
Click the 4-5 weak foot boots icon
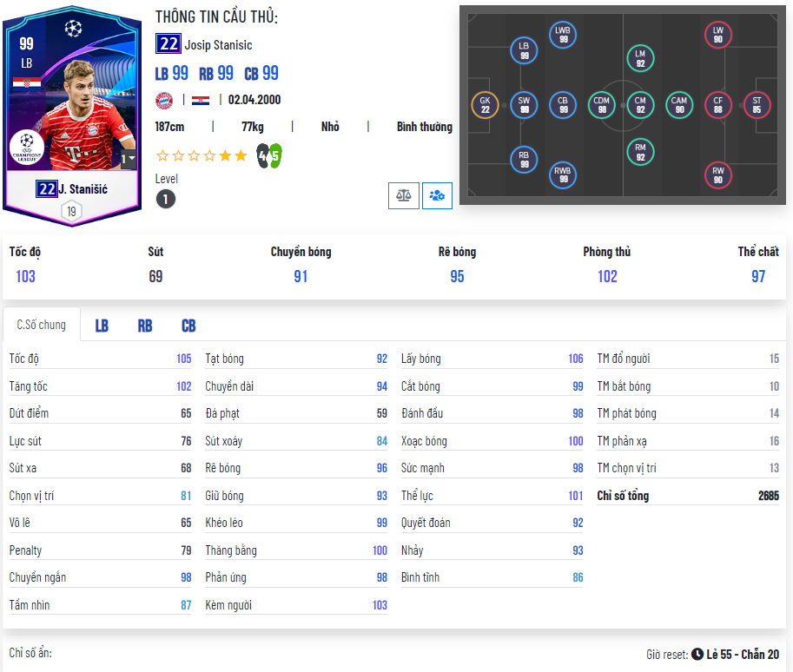click(x=269, y=156)
